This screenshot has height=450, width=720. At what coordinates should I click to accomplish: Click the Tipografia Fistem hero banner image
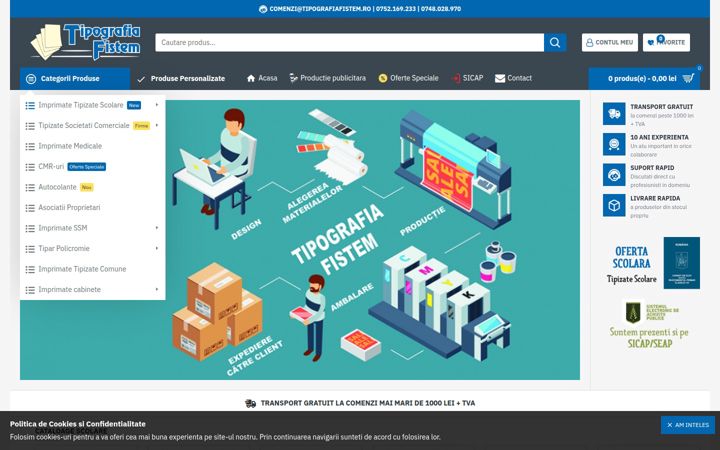pos(300,240)
